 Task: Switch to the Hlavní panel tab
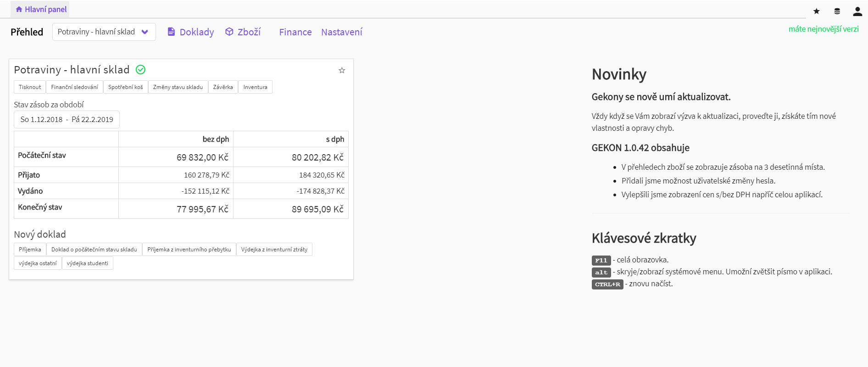click(x=45, y=9)
